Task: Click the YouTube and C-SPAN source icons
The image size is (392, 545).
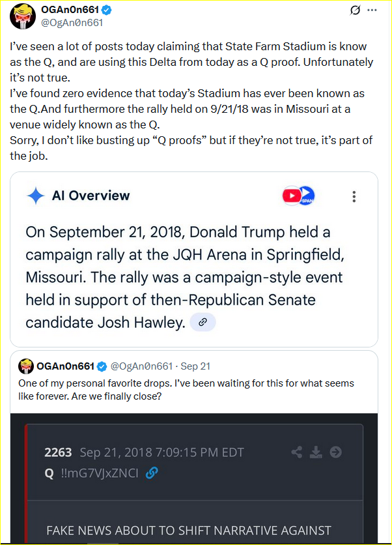Action: [298, 196]
